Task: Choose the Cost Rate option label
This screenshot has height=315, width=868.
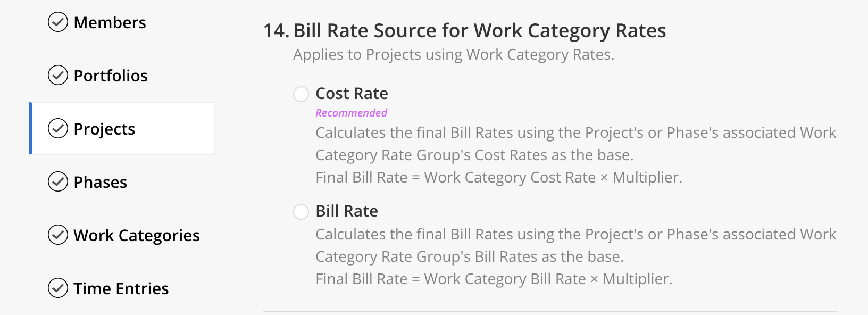Action: point(352,94)
